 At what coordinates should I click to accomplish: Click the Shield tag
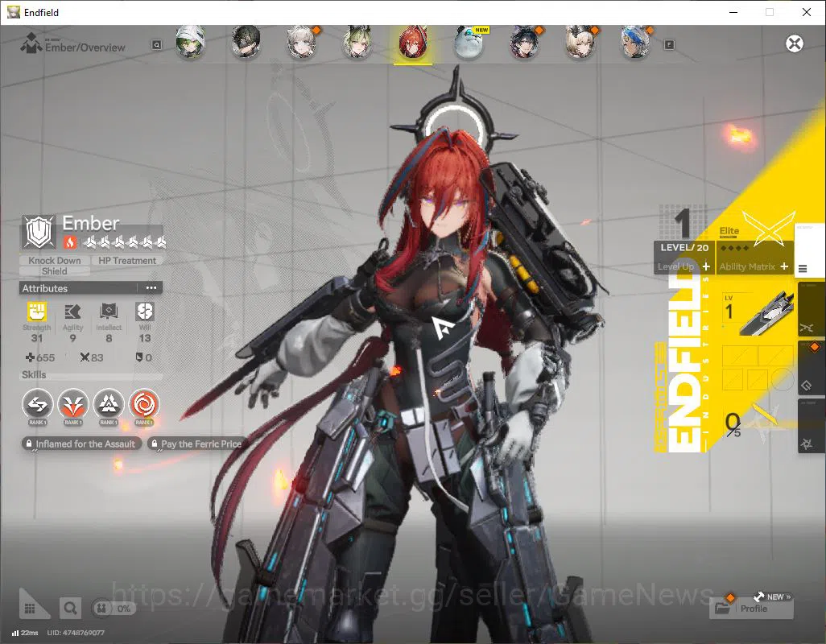[55, 270]
